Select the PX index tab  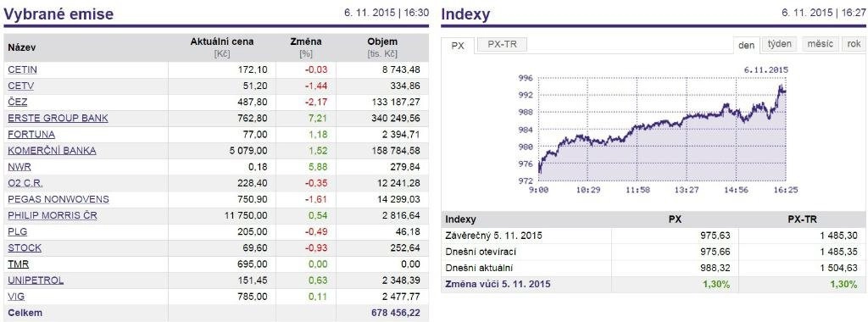pos(458,46)
